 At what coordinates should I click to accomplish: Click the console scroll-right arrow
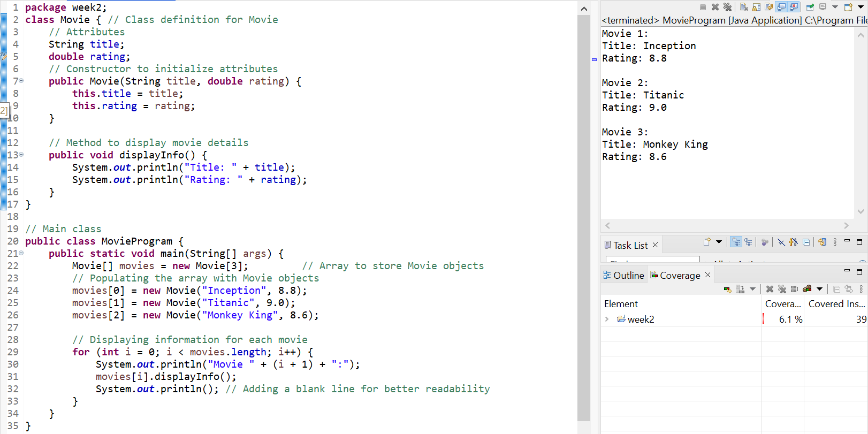tap(846, 225)
